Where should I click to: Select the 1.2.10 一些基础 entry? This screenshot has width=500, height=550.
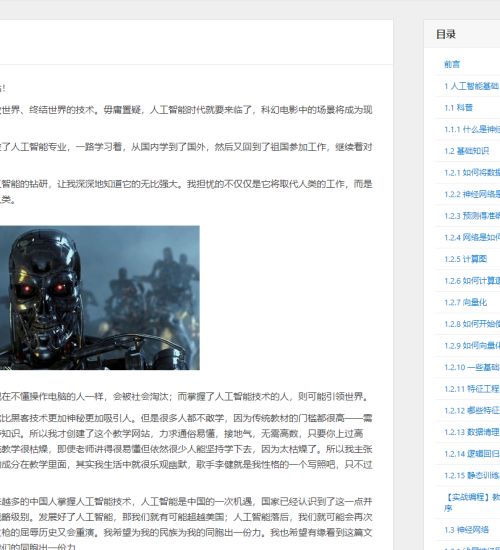point(472,367)
